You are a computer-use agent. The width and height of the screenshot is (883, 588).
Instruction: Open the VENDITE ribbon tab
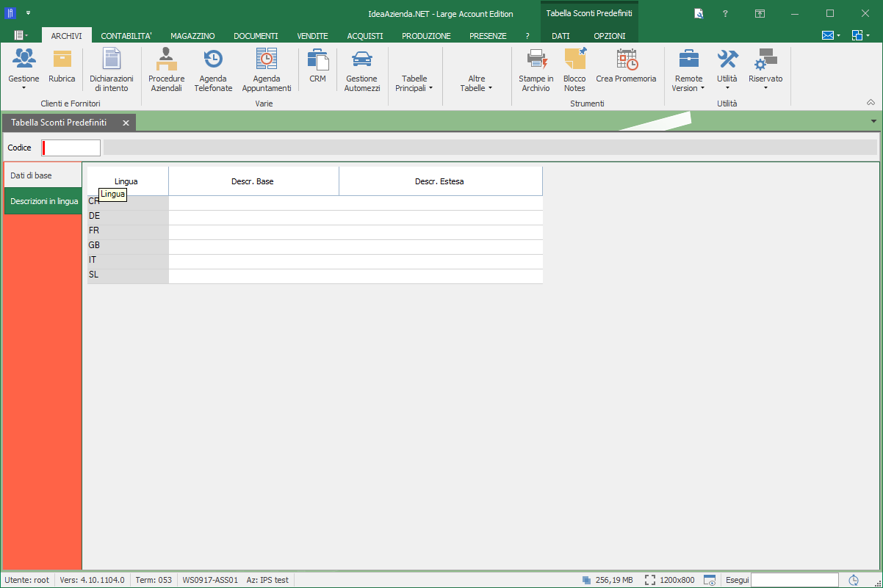[x=312, y=36]
